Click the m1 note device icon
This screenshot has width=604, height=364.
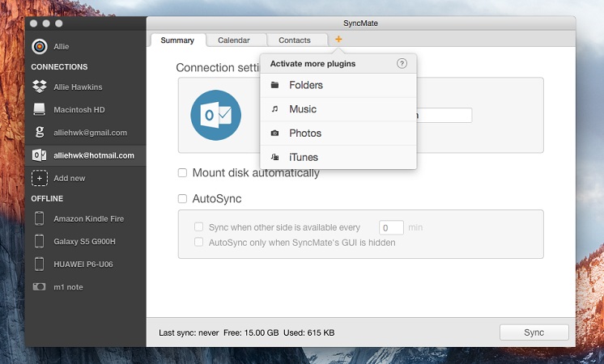[x=40, y=286]
